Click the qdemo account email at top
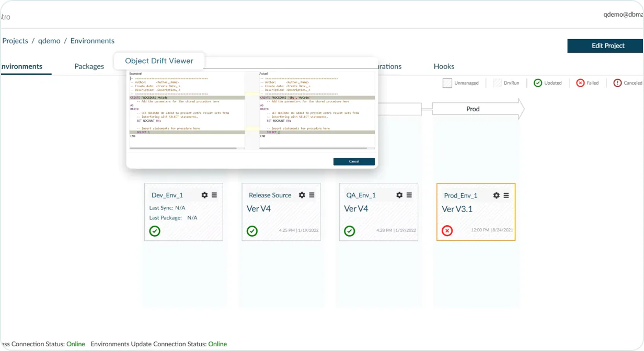 coord(623,15)
